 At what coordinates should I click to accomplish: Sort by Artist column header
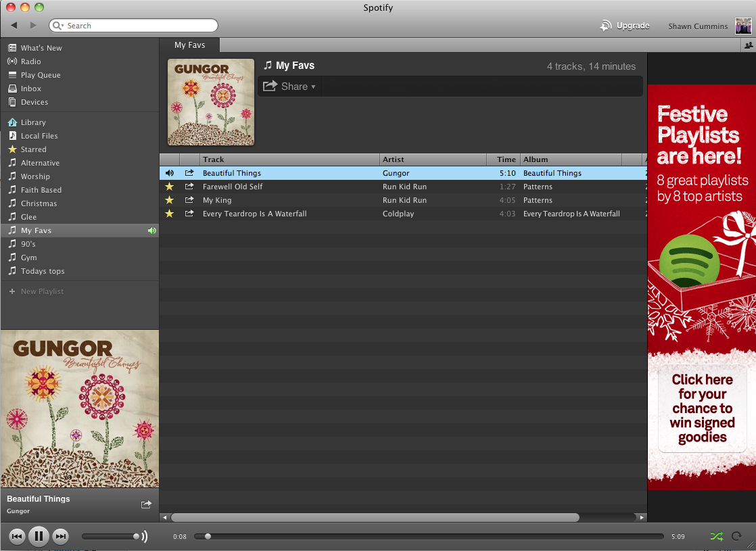433,159
